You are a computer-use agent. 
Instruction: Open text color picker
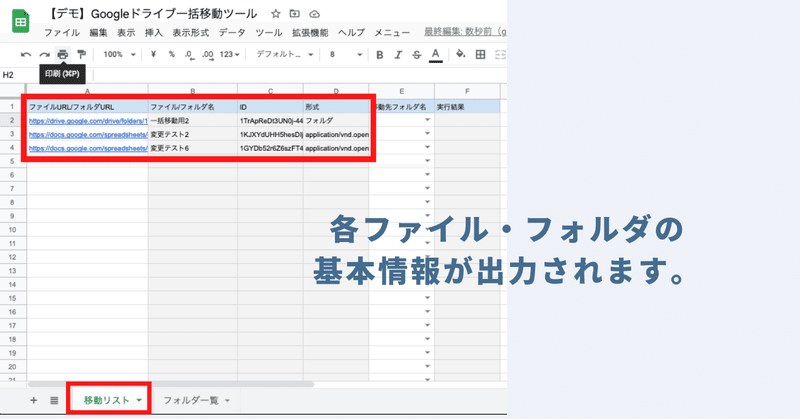click(435, 55)
